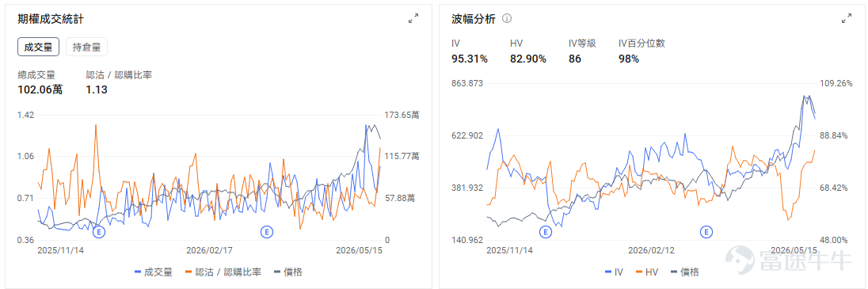Click the 622.902 axis label

pos(468,135)
